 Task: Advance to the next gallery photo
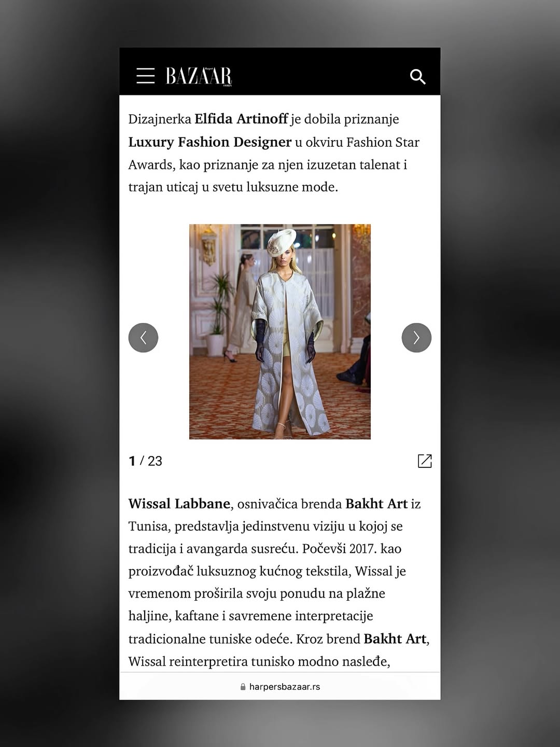[x=416, y=338]
